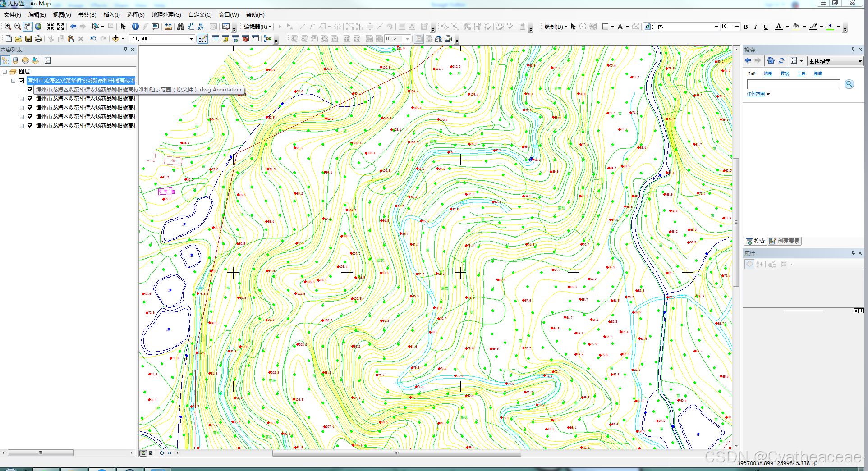Viewport: 868px width, 471px height.
Task: Open the 本地搜索 search type dropdown
Action: (860, 61)
